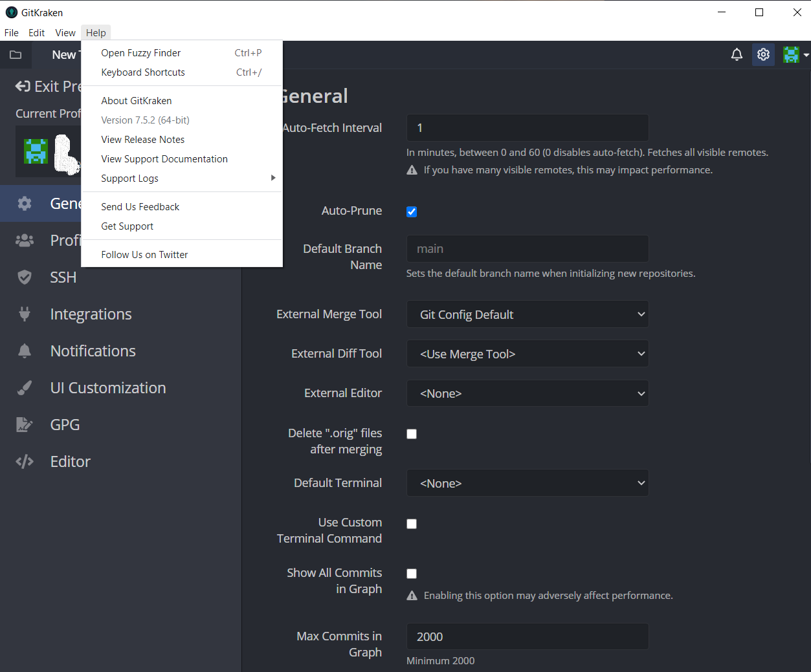Image resolution: width=811 pixels, height=672 pixels.
Task: Select Keyboard Shortcuts from Help menu
Action: click(182, 72)
